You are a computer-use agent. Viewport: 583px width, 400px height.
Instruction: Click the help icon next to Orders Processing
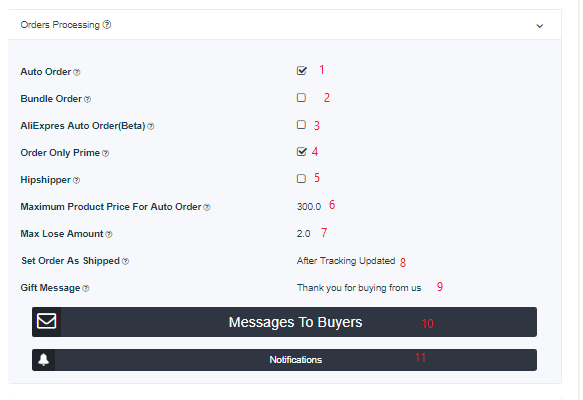[x=107, y=25]
